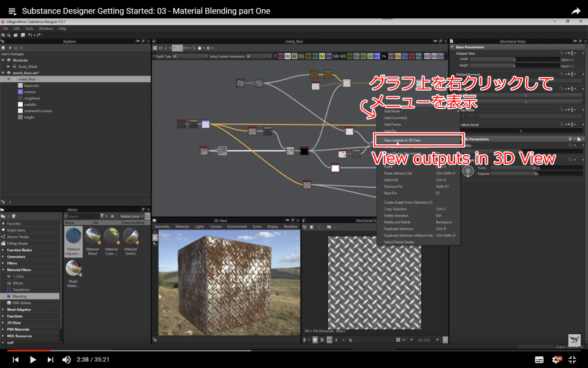Select the roughness output
This screenshot has height=368, width=588.
coord(32,98)
